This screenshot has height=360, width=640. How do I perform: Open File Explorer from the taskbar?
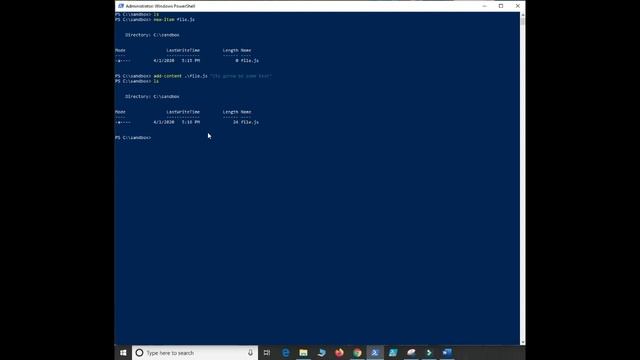[x=303, y=353]
